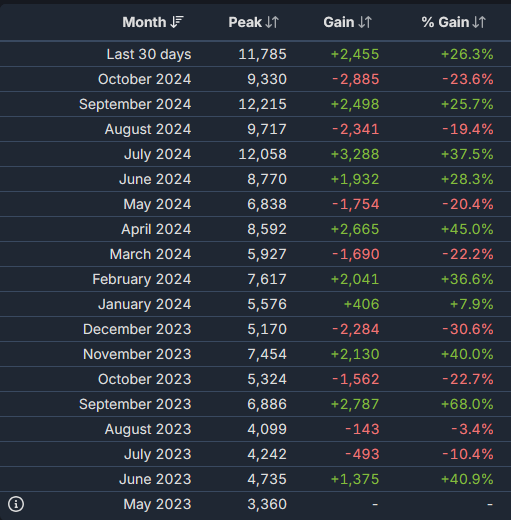Sort table by Month header
Screen dimensions: 511x520
144,22
